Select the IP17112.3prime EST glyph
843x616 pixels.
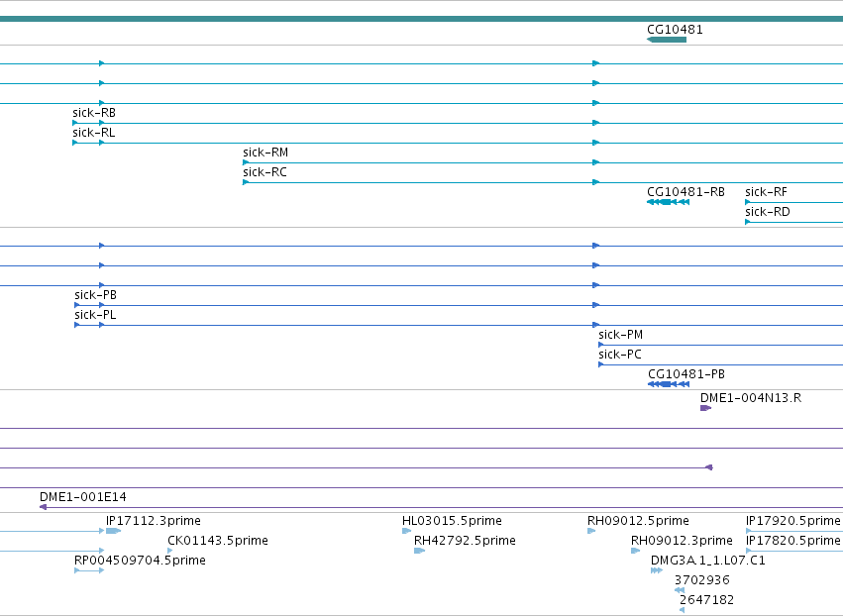click(x=113, y=531)
